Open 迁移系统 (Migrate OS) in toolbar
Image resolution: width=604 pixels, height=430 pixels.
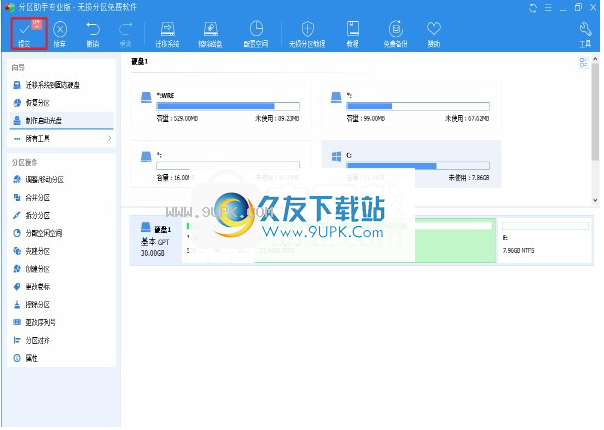click(167, 34)
